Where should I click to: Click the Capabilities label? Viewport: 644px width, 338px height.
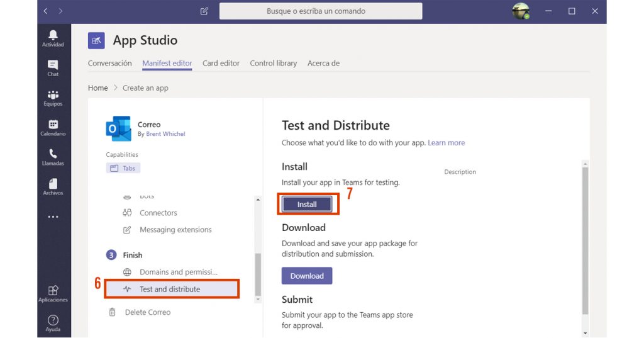click(x=122, y=155)
